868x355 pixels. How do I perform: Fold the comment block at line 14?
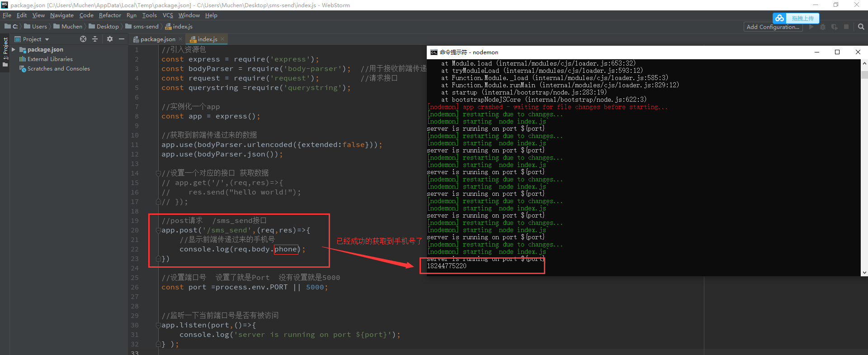click(x=158, y=173)
